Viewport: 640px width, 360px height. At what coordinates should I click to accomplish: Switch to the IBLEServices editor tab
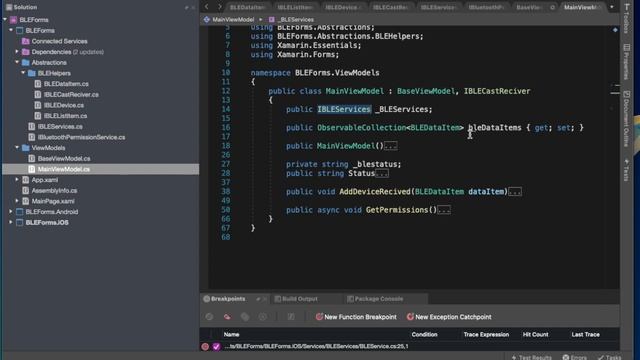coord(438,7)
